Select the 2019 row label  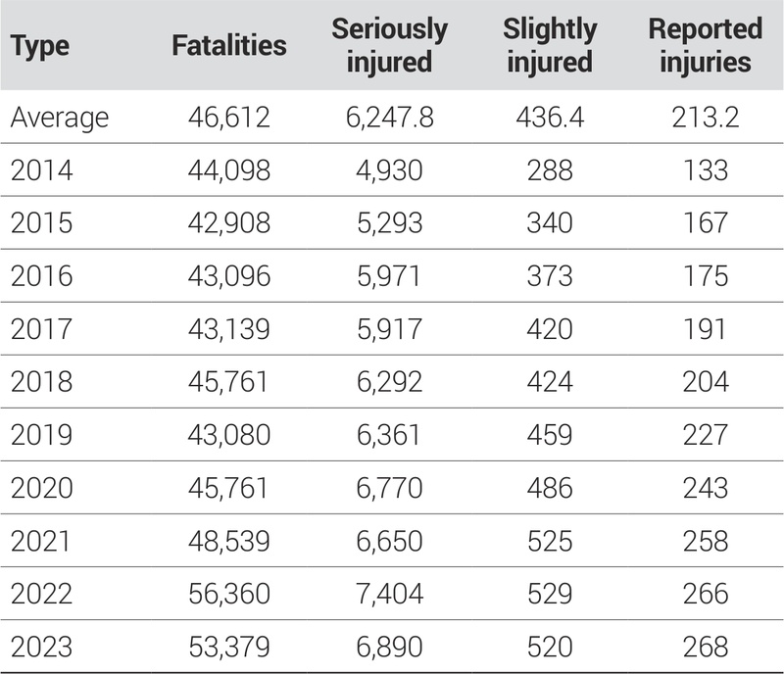40,435
